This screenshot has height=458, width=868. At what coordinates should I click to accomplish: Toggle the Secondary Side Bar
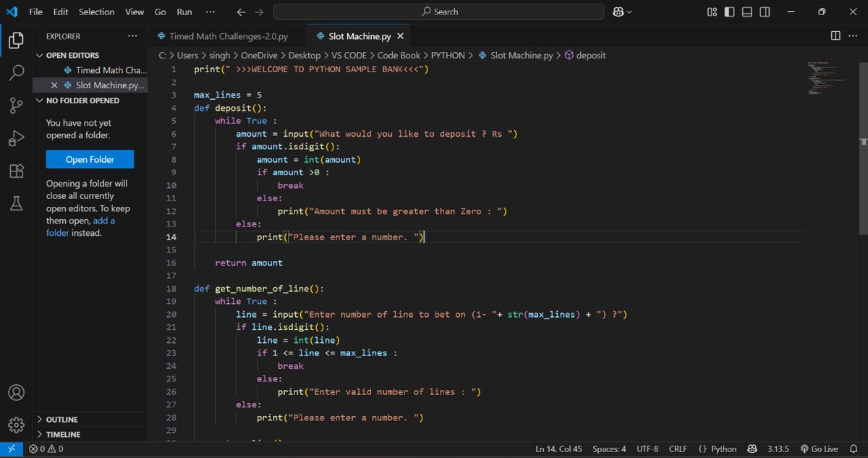click(x=765, y=12)
